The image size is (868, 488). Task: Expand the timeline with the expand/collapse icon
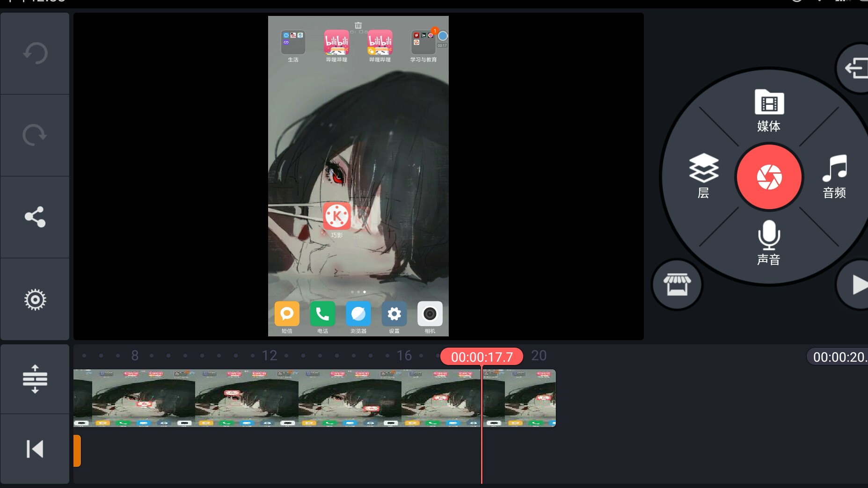point(35,379)
